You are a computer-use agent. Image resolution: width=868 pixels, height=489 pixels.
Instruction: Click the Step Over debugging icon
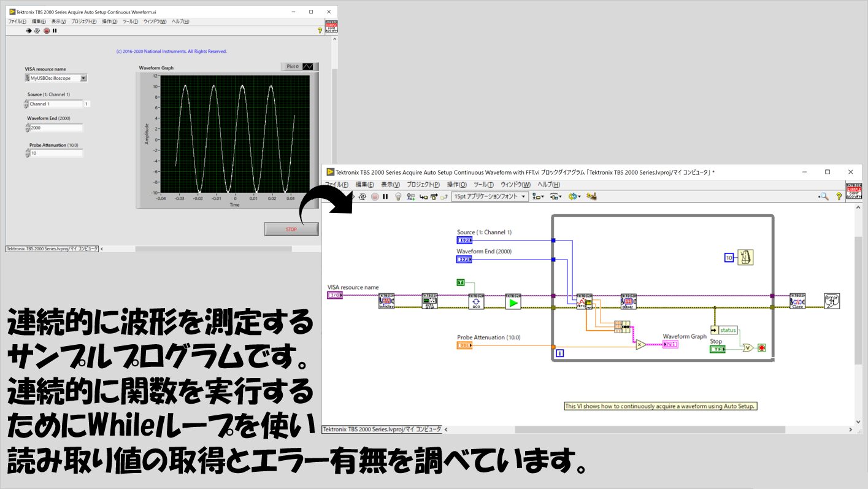(434, 196)
